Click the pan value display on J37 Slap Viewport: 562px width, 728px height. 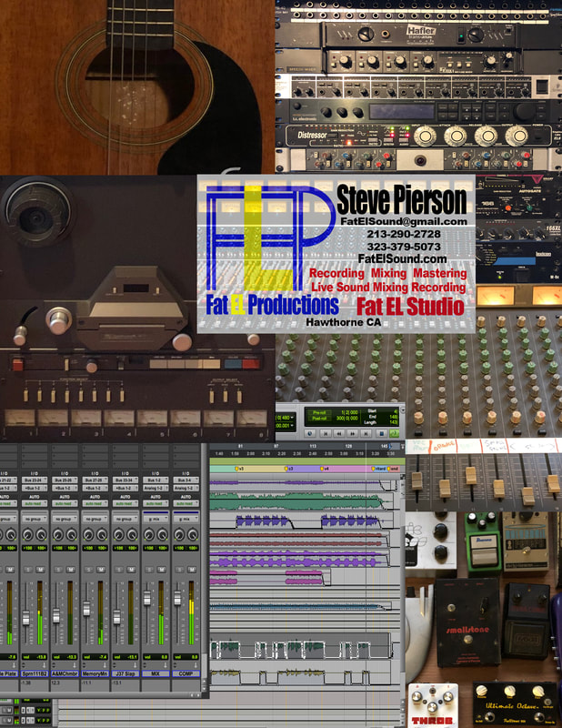tap(125, 548)
